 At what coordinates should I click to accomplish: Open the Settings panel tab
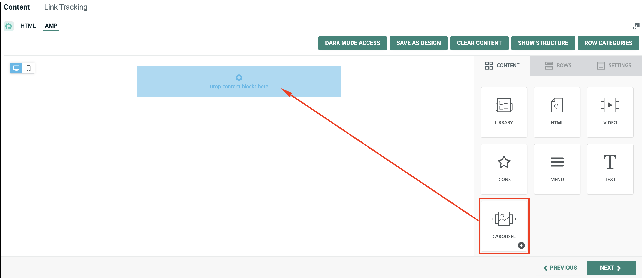pyautogui.click(x=614, y=65)
